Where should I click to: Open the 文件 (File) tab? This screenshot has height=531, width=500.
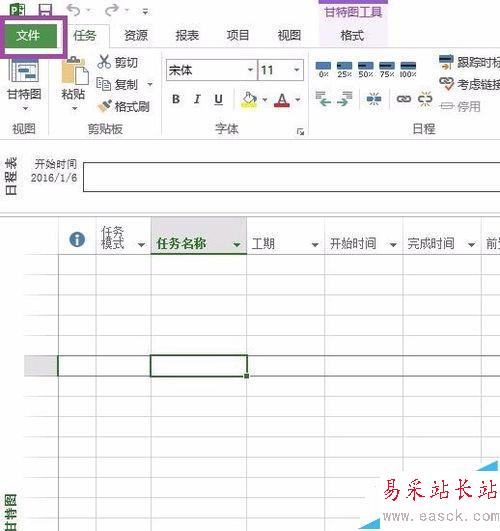pyautogui.click(x=31, y=36)
